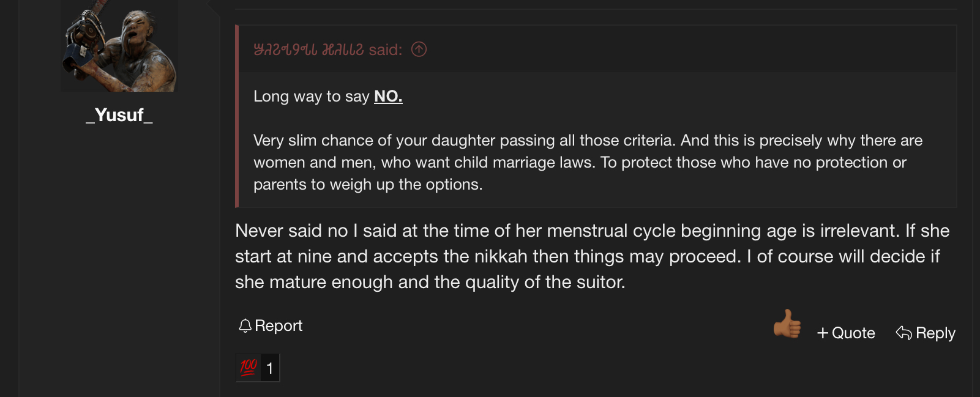Open _Yusuf_ avatar picture

119,46
